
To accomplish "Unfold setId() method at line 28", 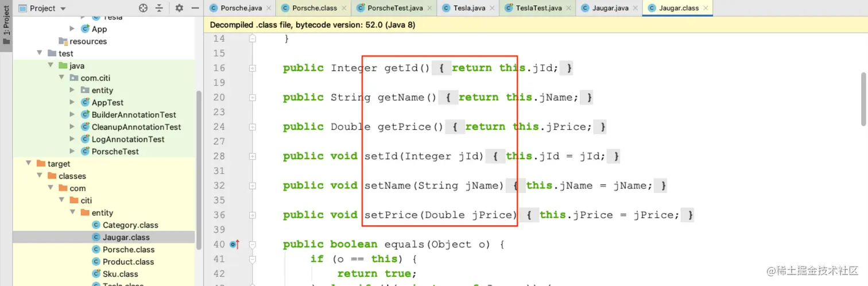I will point(253,156).
